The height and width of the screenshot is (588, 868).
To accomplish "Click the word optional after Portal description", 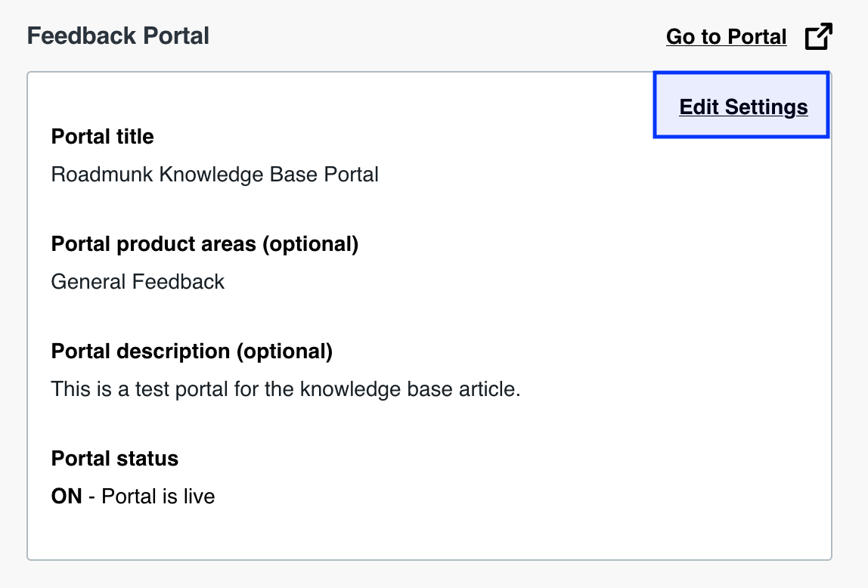I will point(284,351).
